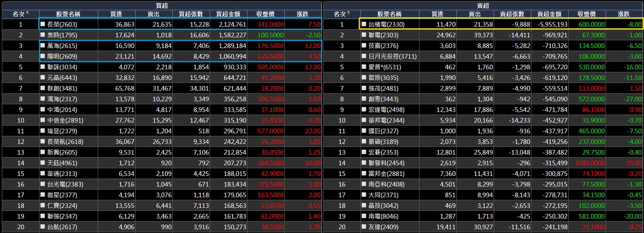Open stock 微星(2377)

point(62,195)
